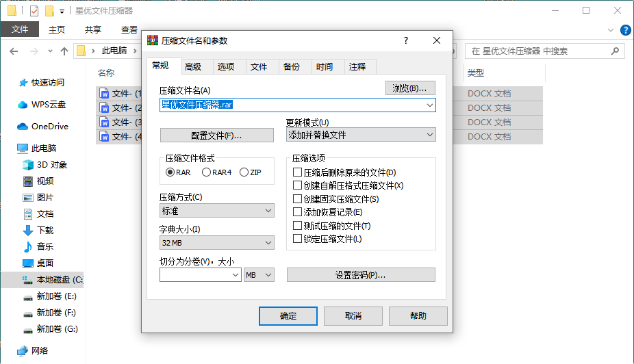634x364 pixels.
Task: Expand Explorer ribbon chevron
Action: [x=611, y=30]
